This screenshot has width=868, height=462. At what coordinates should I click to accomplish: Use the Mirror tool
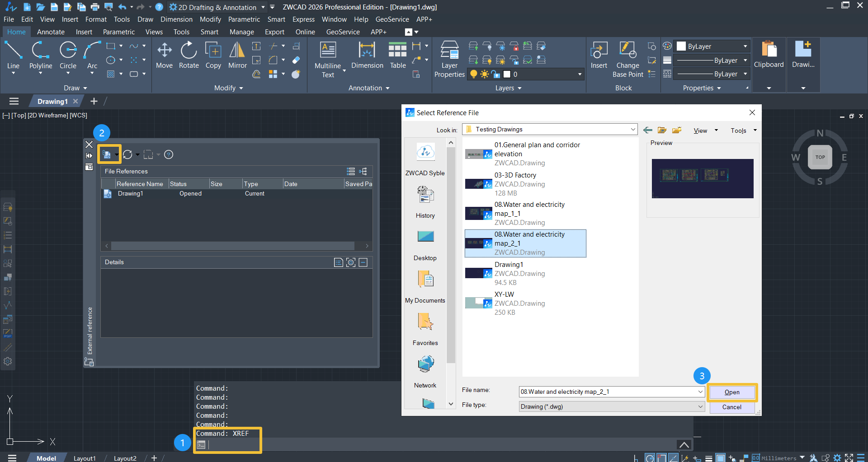[237, 55]
